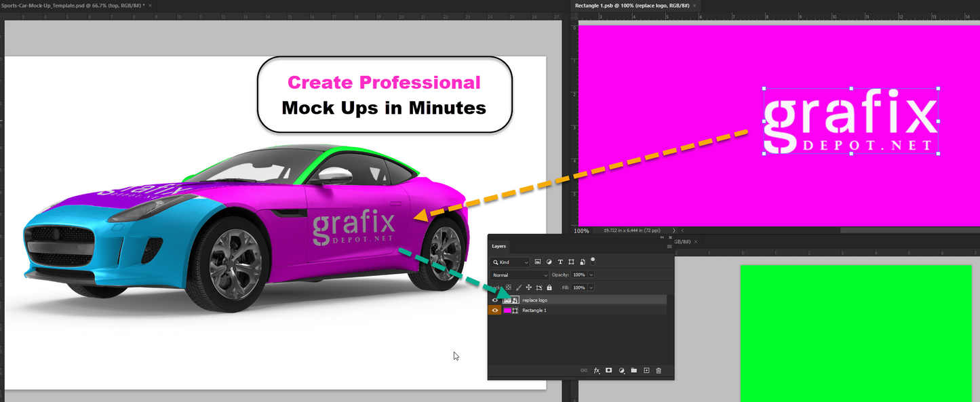Click the lock position icon
The width and height of the screenshot is (980, 402).
pos(529,287)
